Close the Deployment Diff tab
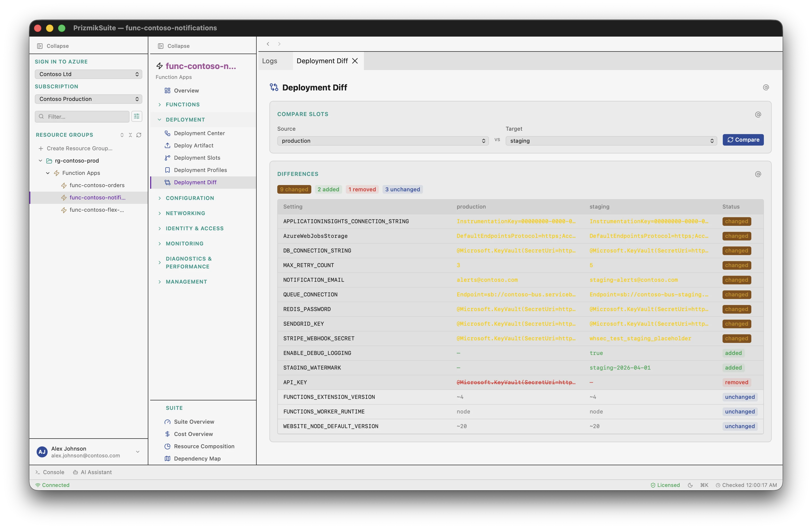The height and width of the screenshot is (529, 812). [x=355, y=61]
